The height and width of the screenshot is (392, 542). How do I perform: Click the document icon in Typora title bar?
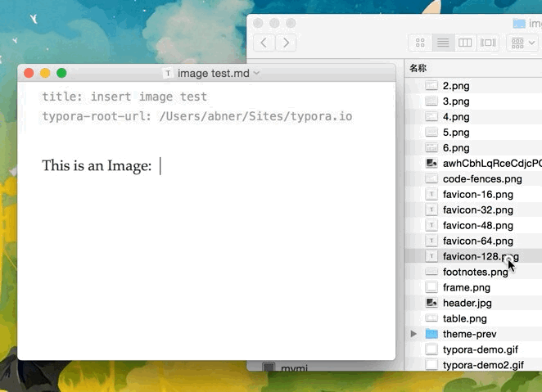click(x=168, y=73)
